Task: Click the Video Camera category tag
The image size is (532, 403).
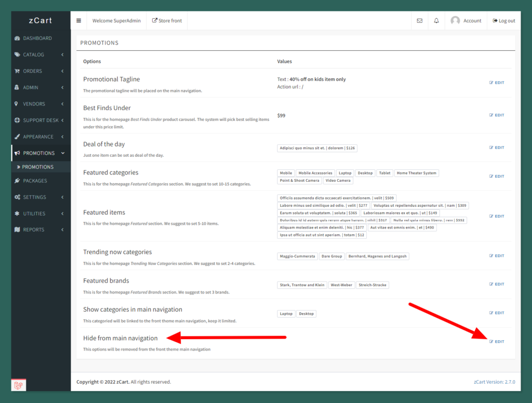Action: coord(338,181)
